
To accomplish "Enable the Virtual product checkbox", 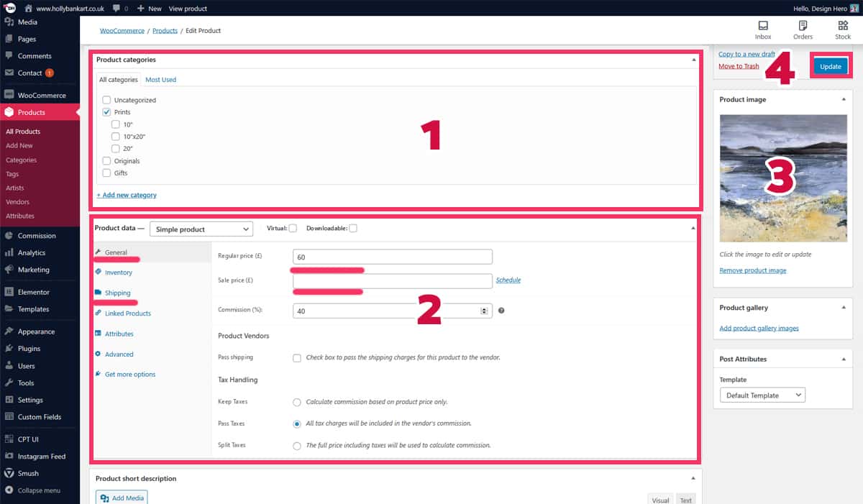I will pyautogui.click(x=293, y=229).
